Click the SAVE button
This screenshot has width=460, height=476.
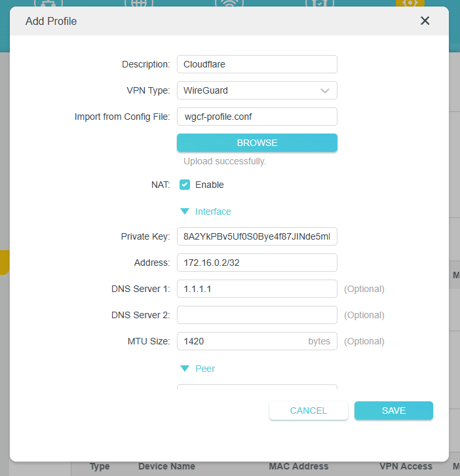[394, 411]
